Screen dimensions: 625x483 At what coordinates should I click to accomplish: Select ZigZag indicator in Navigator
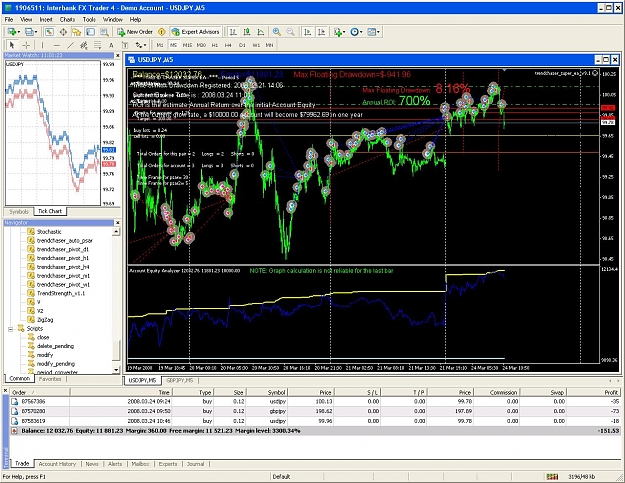[45, 320]
